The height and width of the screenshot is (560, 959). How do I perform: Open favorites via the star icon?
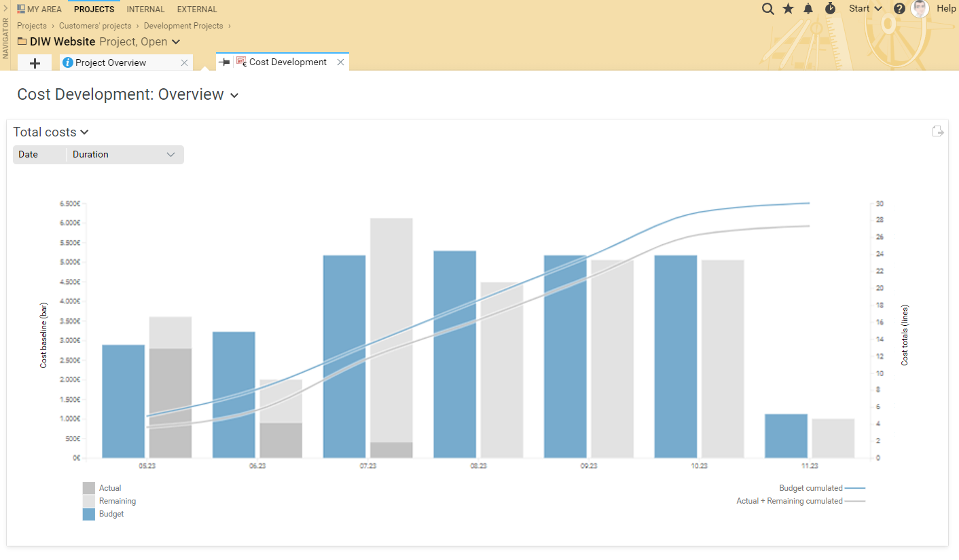coord(788,9)
